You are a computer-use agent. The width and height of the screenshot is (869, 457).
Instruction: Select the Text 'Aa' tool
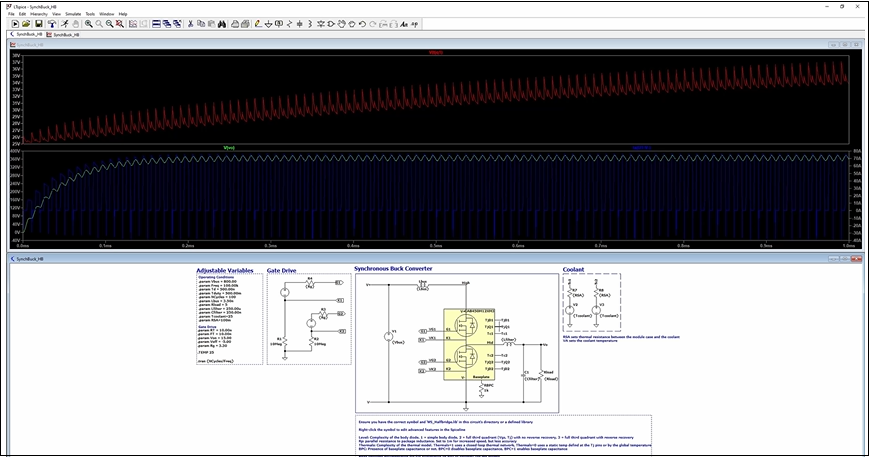pyautogui.click(x=402, y=23)
